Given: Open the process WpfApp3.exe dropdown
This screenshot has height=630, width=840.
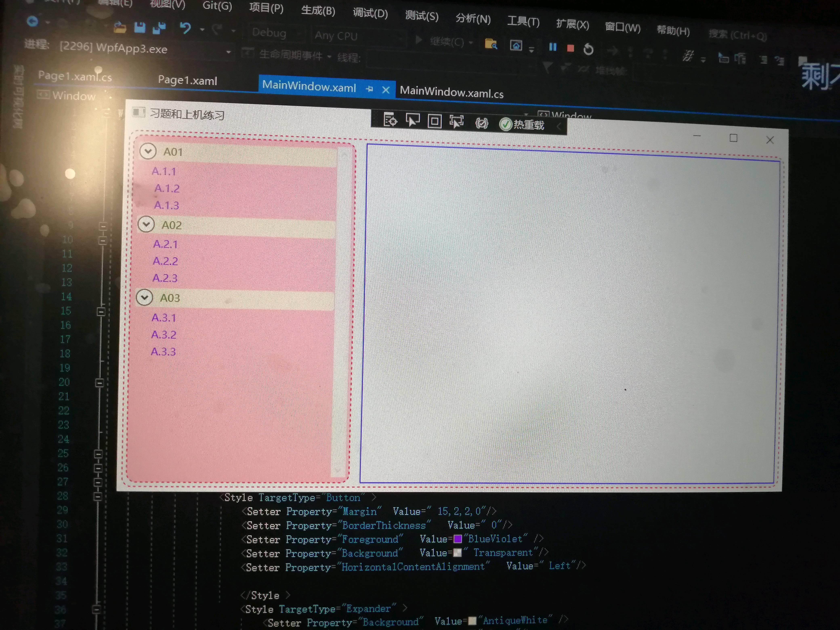Looking at the screenshot, I should tap(228, 52).
